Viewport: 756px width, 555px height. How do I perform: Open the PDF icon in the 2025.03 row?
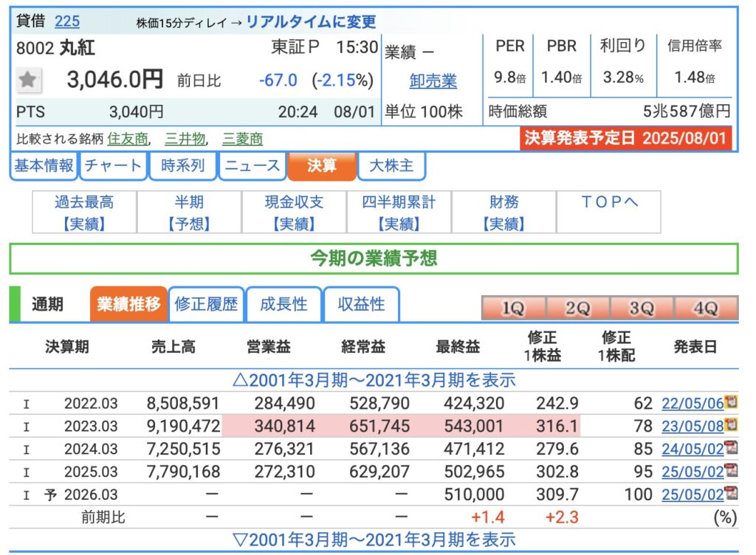pos(732,469)
